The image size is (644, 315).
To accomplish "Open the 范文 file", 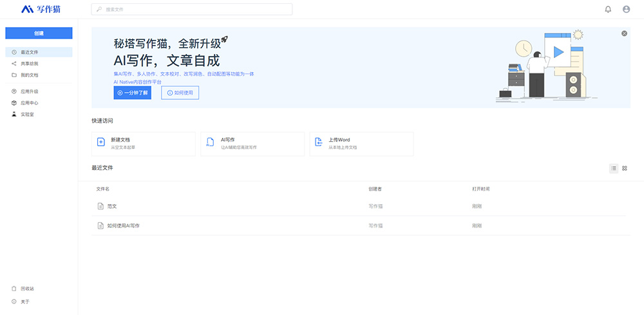I will 112,206.
